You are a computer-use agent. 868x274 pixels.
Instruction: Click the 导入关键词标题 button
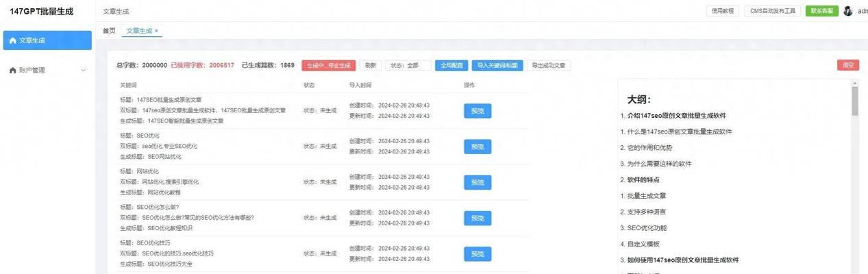[498, 66]
